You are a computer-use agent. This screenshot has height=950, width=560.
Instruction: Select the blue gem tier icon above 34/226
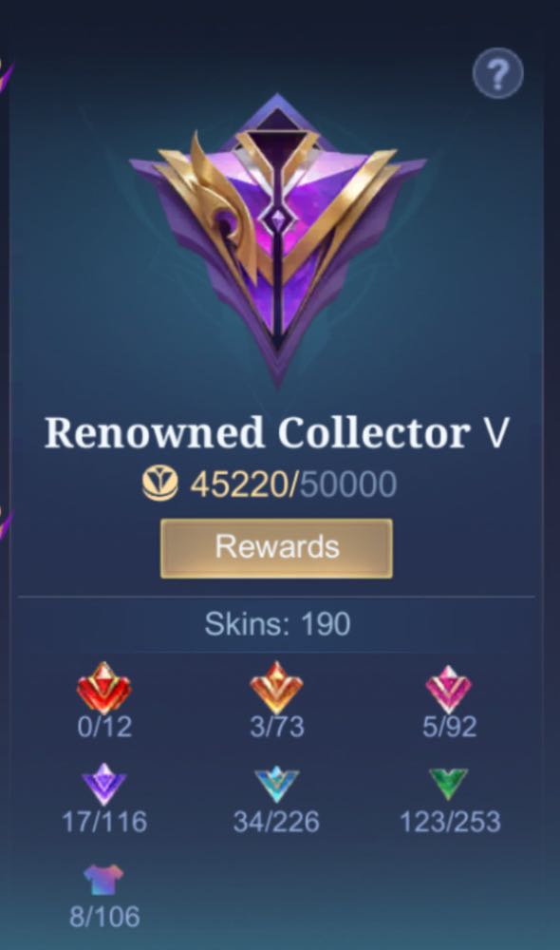point(276,785)
